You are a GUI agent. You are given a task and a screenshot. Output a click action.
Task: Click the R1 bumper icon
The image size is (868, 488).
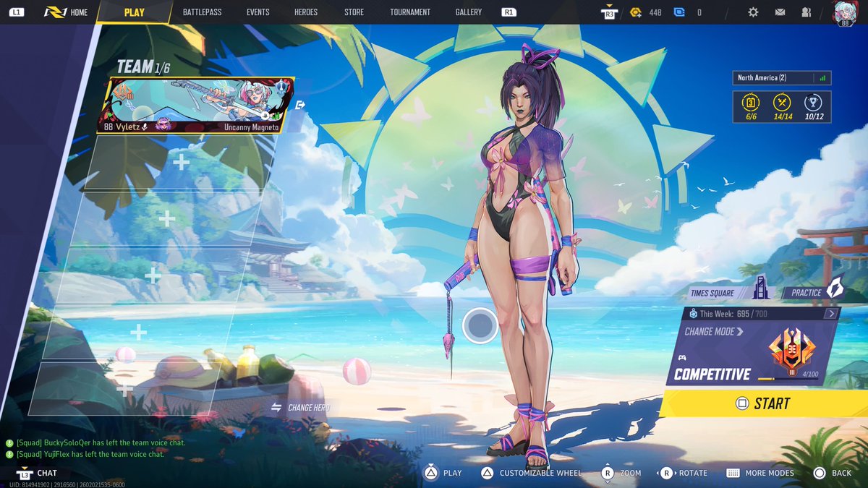click(509, 12)
